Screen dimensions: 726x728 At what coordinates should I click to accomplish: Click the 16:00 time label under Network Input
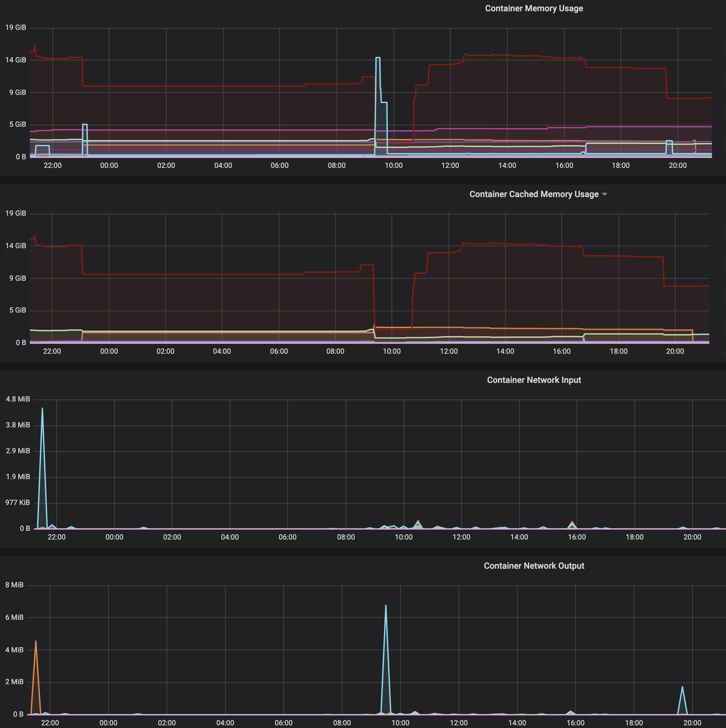click(x=576, y=537)
